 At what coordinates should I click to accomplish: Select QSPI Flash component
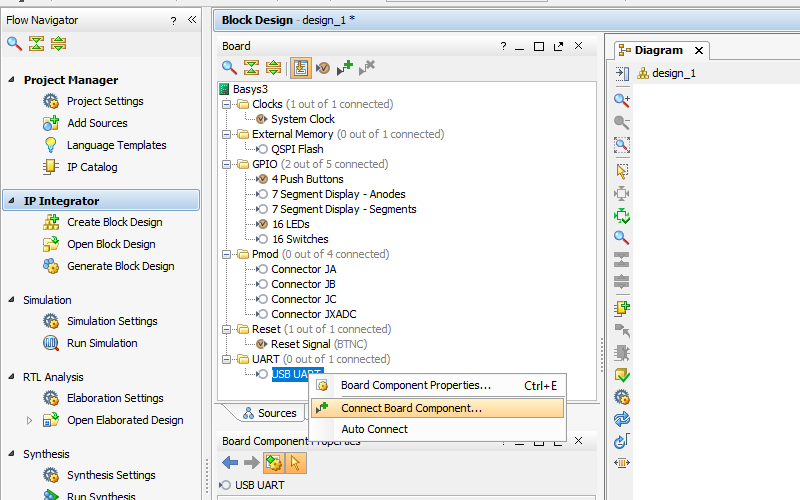click(x=297, y=149)
